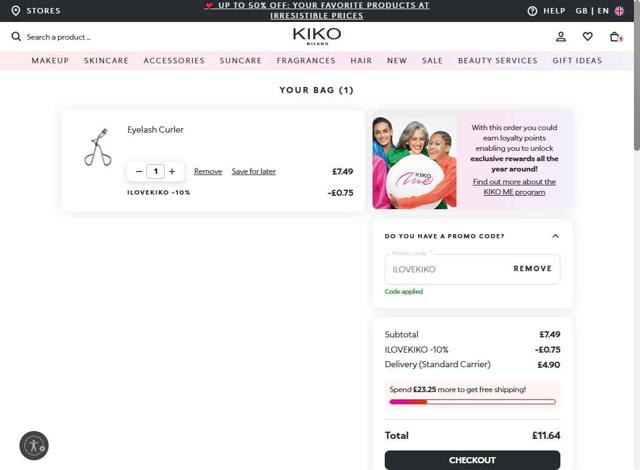This screenshot has width=640, height=470.
Task: Click the item's -£0.75 discount amount
Action: click(340, 193)
